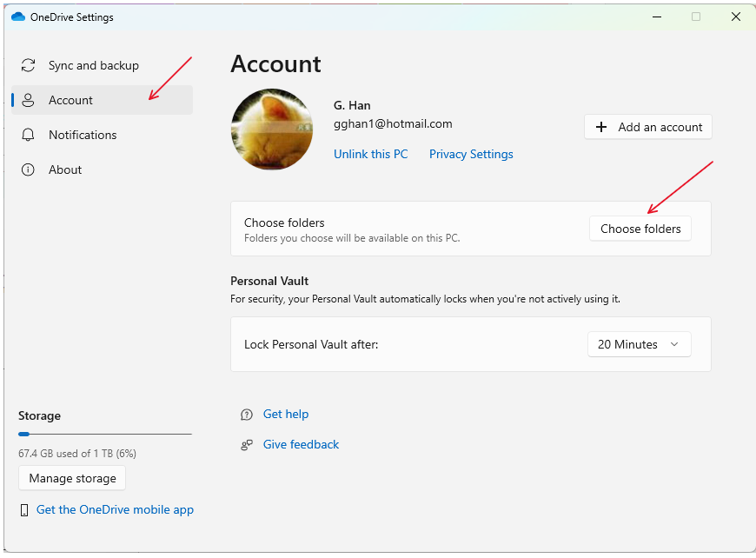Click the About info icon
This screenshot has height=558, width=756.
(28, 169)
